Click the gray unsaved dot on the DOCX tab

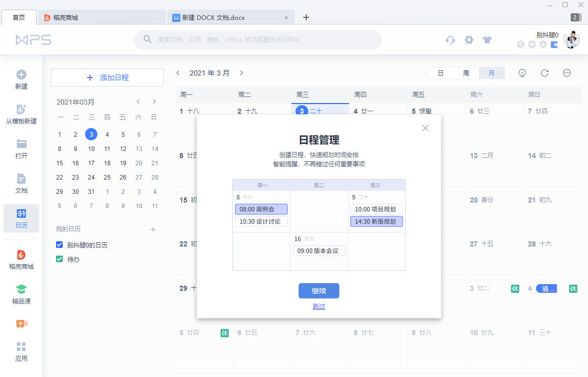286,18
